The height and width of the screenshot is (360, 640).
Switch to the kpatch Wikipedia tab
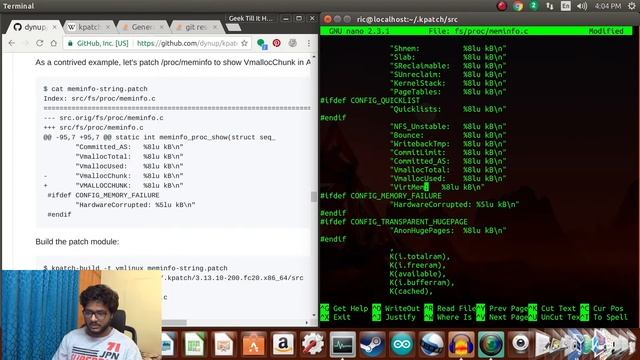(x=88, y=27)
